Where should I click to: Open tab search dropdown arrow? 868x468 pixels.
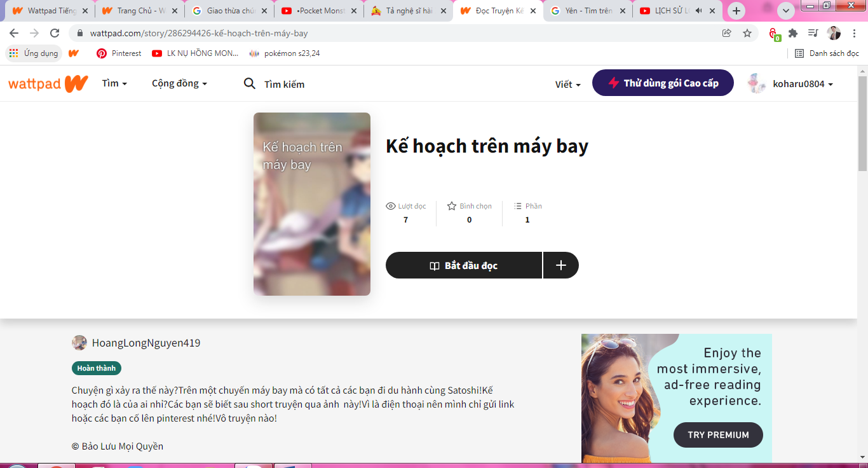[786, 11]
